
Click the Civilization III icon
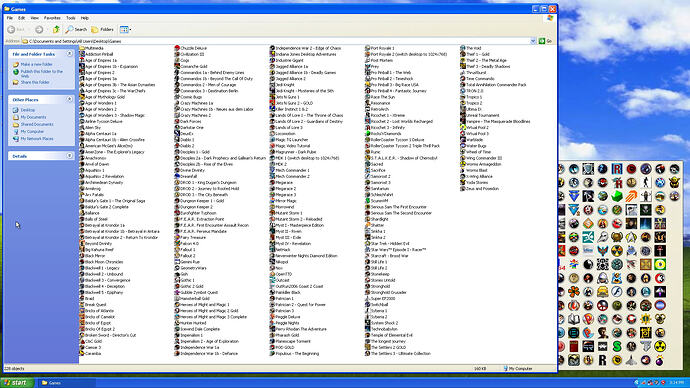[177, 54]
